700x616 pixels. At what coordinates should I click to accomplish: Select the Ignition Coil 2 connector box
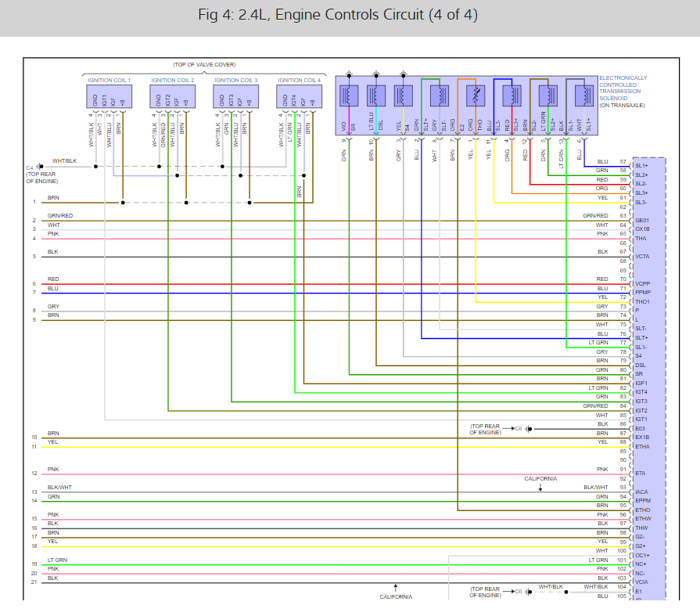(x=172, y=96)
